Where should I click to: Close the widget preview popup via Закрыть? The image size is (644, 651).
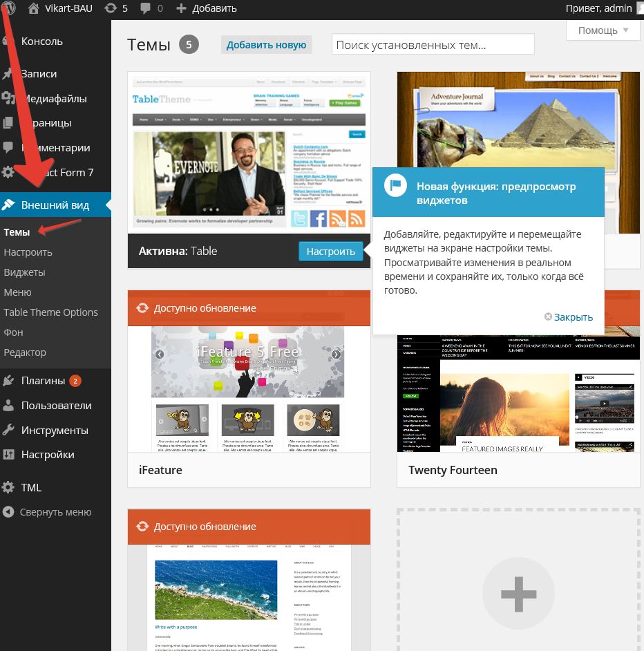tap(569, 317)
